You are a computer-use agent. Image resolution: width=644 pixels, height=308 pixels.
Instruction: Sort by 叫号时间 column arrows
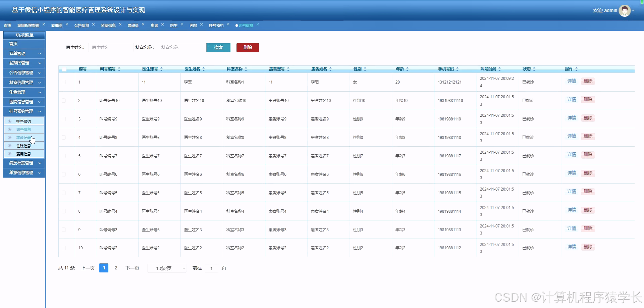pyautogui.click(x=499, y=69)
